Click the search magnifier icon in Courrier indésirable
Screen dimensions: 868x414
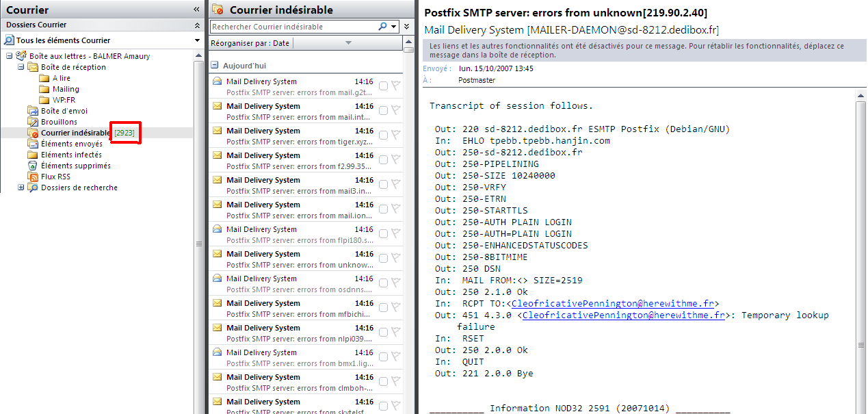[383, 27]
